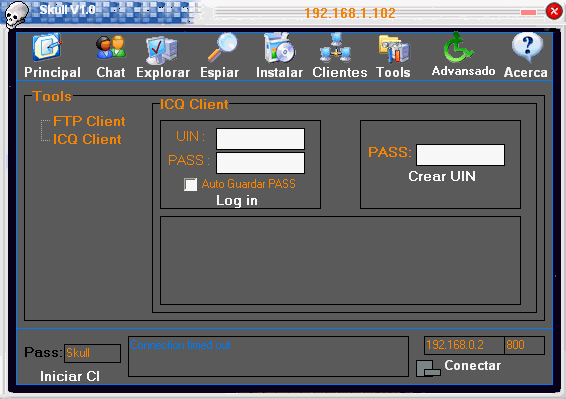The image size is (566, 399).
Task: Click the Clientes menu label
Action: [x=340, y=72]
